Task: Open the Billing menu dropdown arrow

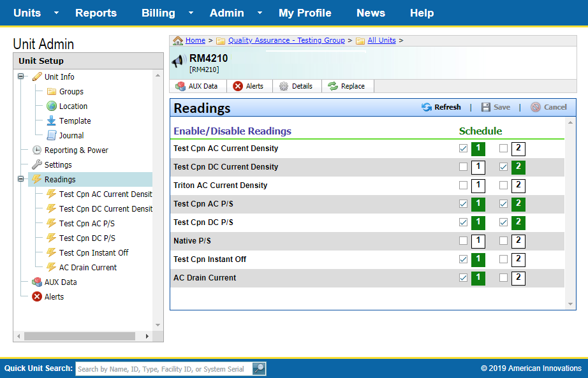Action: pyautogui.click(x=191, y=13)
